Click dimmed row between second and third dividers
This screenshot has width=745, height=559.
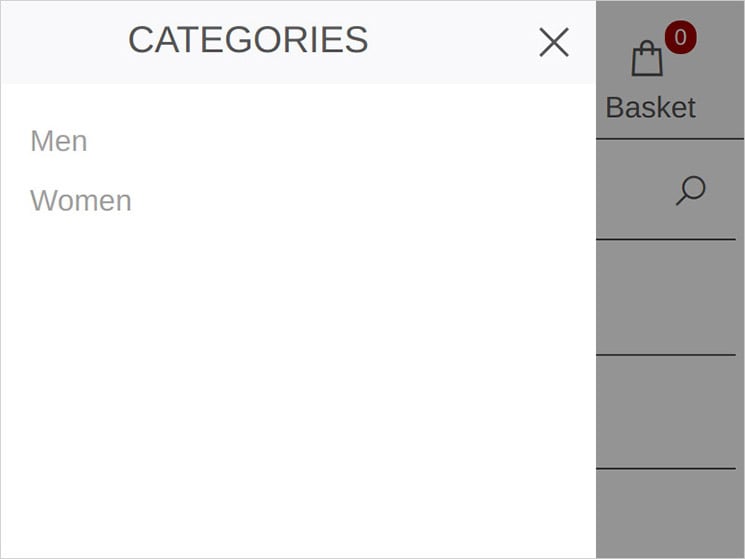pos(666,297)
